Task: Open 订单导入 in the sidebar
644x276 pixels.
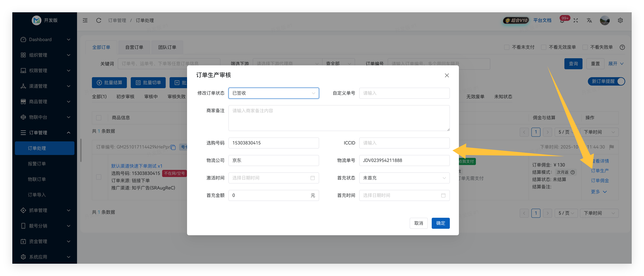Action: 45,195
